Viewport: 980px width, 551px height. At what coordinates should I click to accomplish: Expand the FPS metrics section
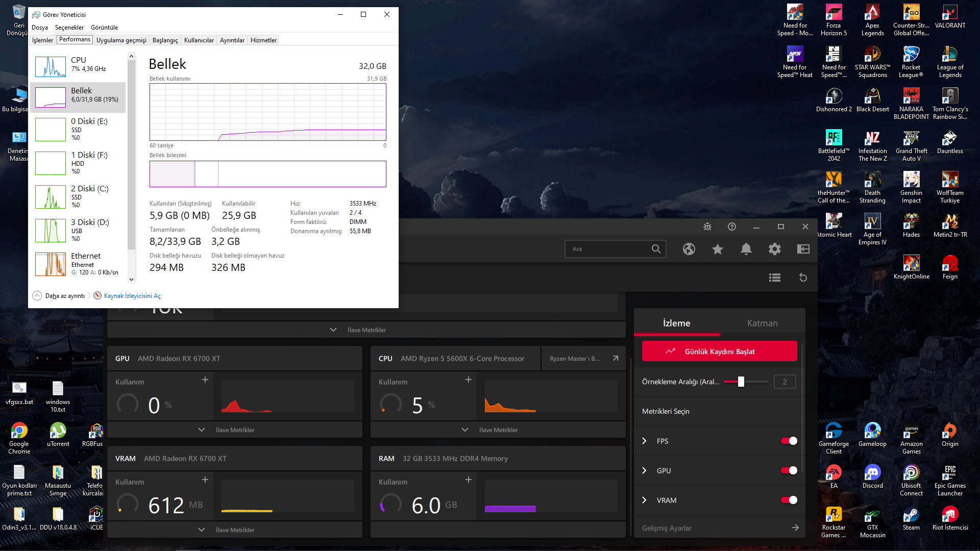645,441
